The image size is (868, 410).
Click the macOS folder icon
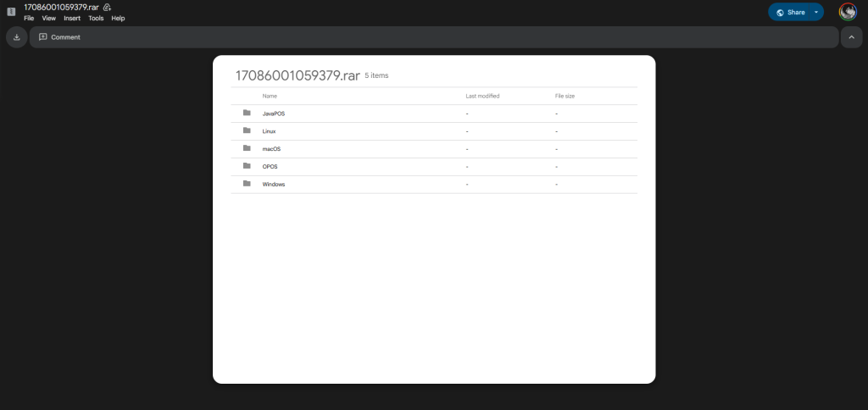coord(247,148)
